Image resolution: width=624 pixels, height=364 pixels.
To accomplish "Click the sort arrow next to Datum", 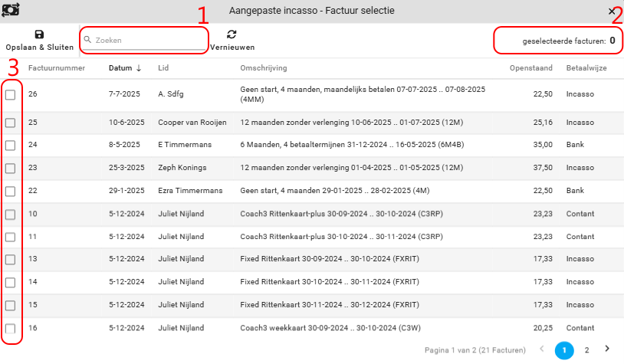I will pos(139,68).
